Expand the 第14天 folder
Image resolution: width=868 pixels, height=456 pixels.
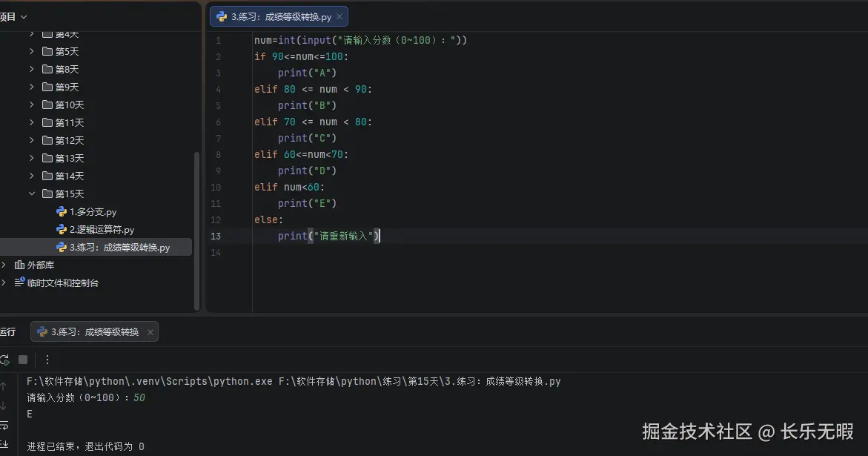click(x=32, y=176)
